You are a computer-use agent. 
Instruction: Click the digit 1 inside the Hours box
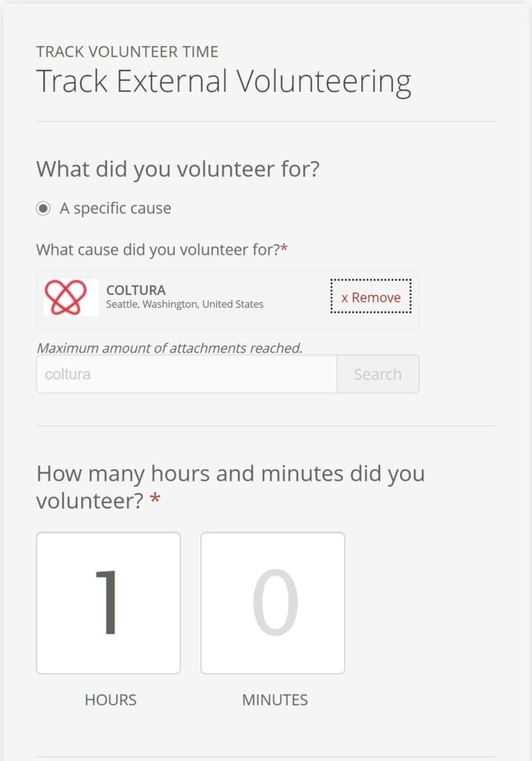click(x=105, y=602)
